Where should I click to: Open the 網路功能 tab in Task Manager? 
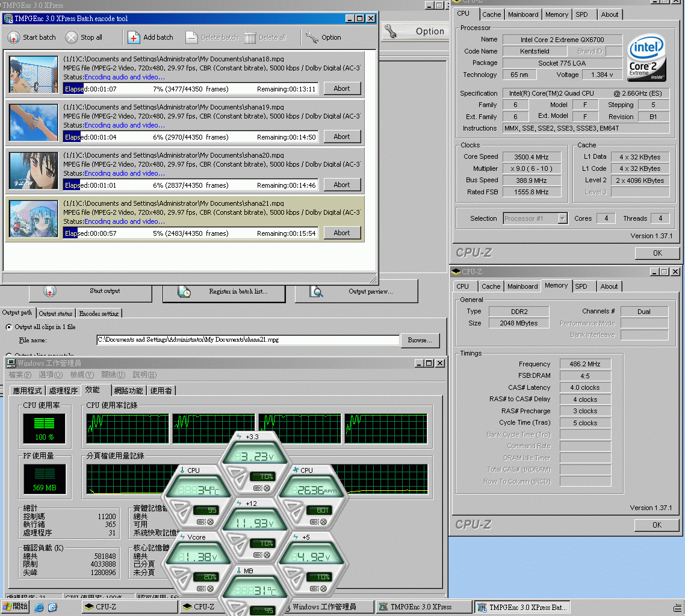pyautogui.click(x=128, y=391)
